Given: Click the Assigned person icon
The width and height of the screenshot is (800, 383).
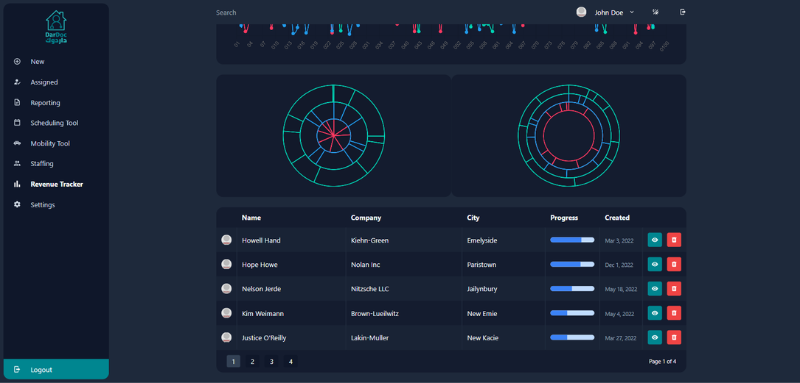Looking at the screenshot, I should (x=17, y=82).
